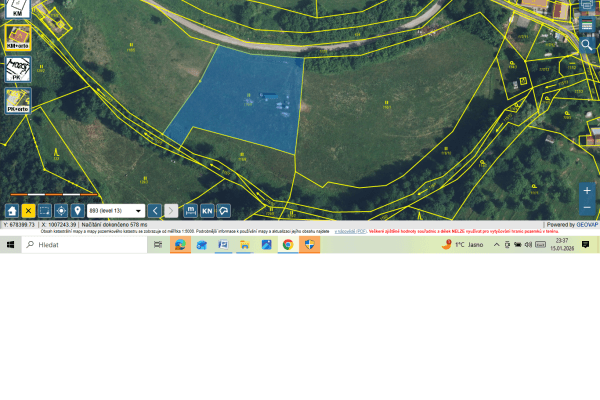Click the map pin marker tool
The height and width of the screenshot is (400, 600).
pos(76,211)
